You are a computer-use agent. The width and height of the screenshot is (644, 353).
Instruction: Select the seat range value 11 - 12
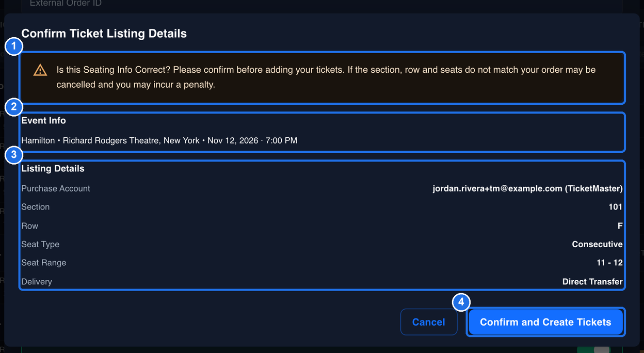pyautogui.click(x=609, y=263)
